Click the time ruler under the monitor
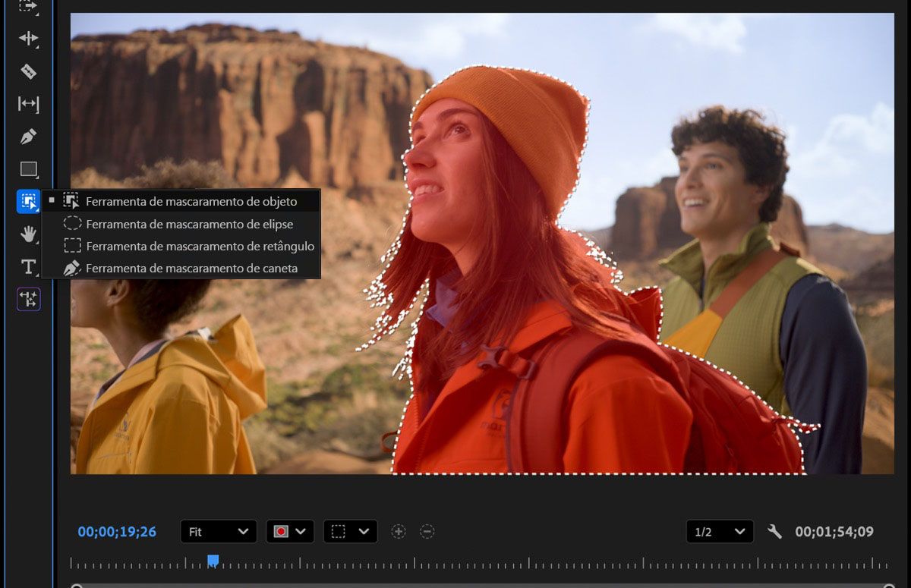The width and height of the screenshot is (911, 588). [x=480, y=563]
